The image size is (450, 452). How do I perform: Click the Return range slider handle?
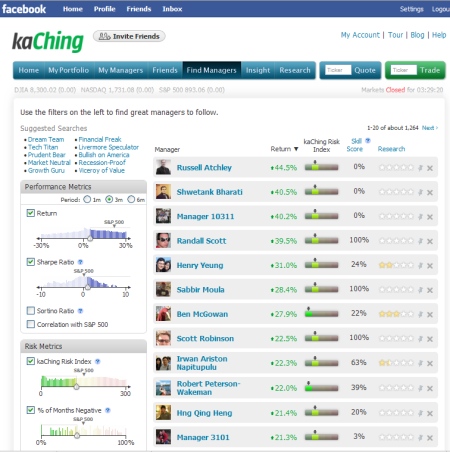point(90,238)
